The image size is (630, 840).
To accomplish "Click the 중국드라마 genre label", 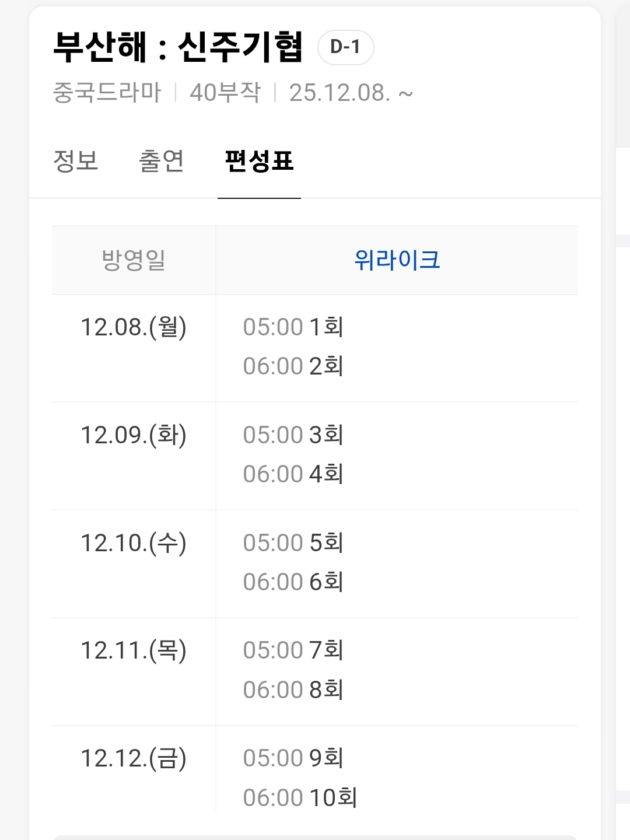I will click(107, 93).
